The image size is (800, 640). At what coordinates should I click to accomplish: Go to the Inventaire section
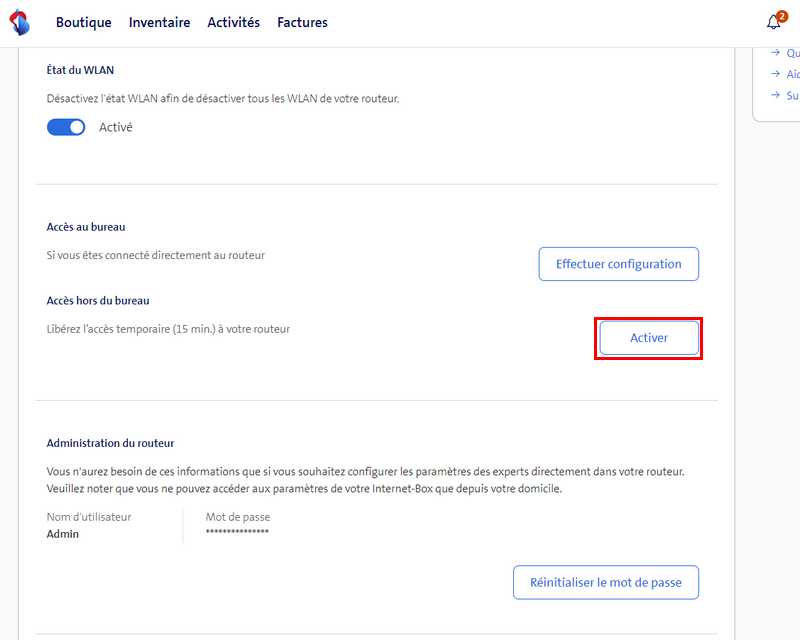159,22
